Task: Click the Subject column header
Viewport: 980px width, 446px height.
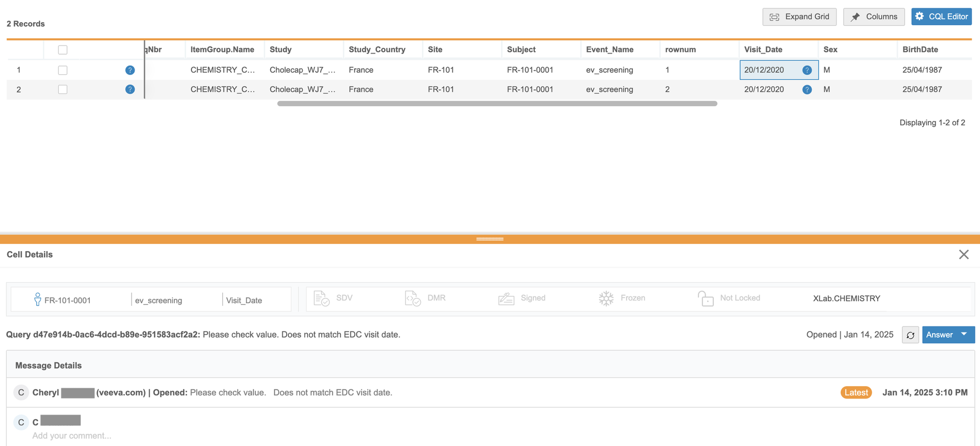Action: (x=521, y=49)
